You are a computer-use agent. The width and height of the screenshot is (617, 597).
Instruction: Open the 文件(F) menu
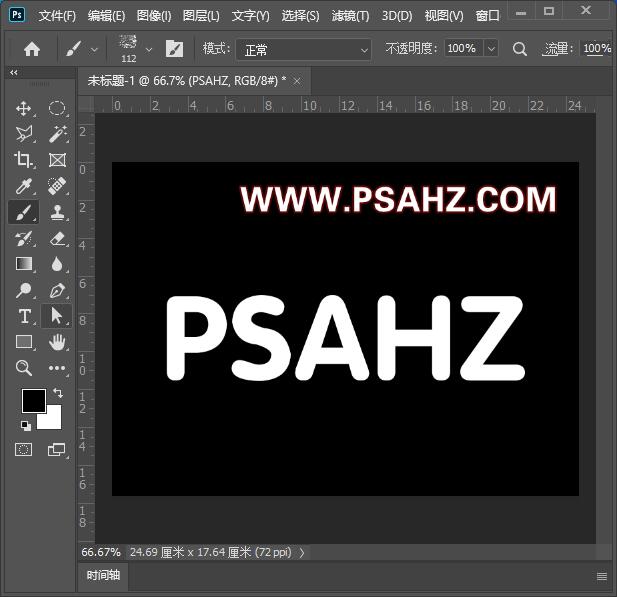57,16
